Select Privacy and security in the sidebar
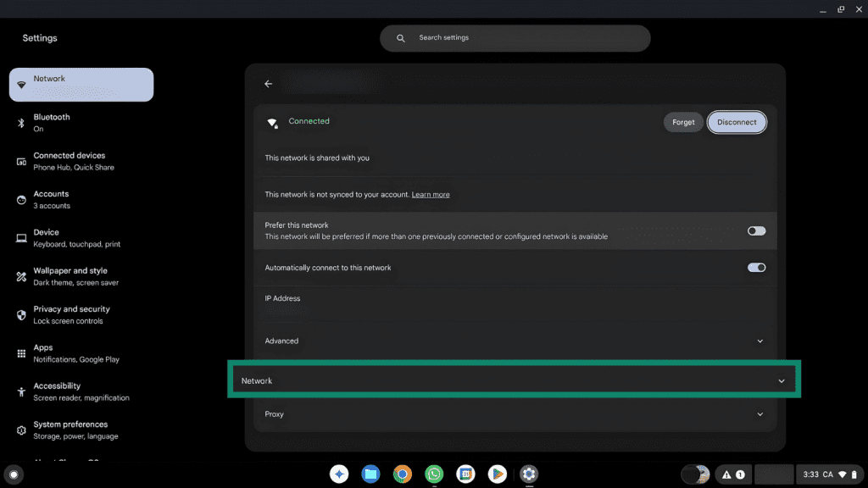This screenshot has height=488, width=868. coord(71,314)
